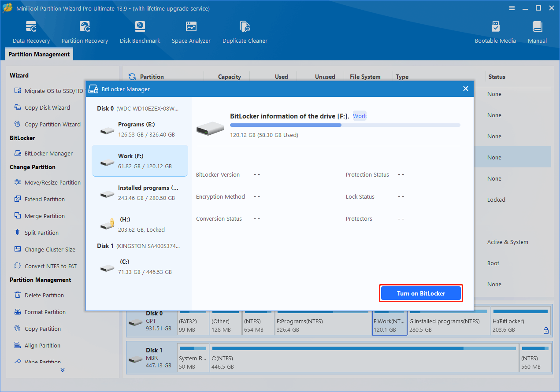Choose Move/Resize Partition
The image size is (560, 392).
click(x=47, y=182)
